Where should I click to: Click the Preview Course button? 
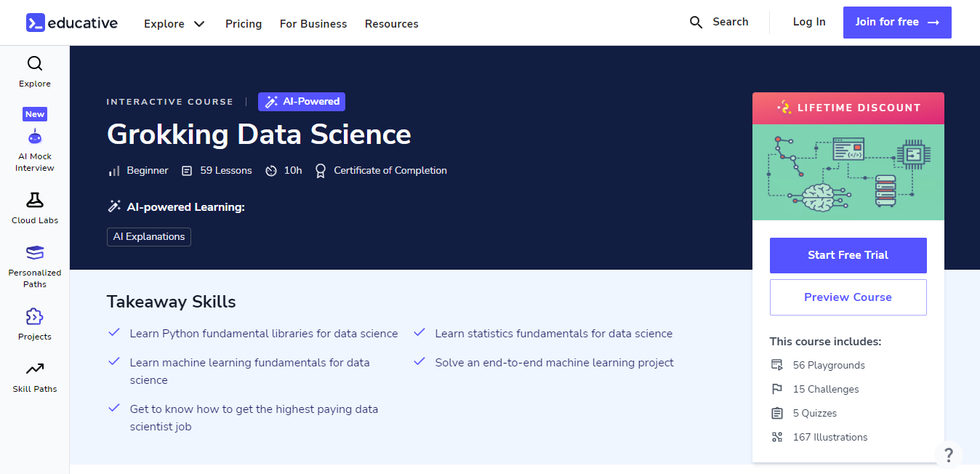click(x=848, y=297)
